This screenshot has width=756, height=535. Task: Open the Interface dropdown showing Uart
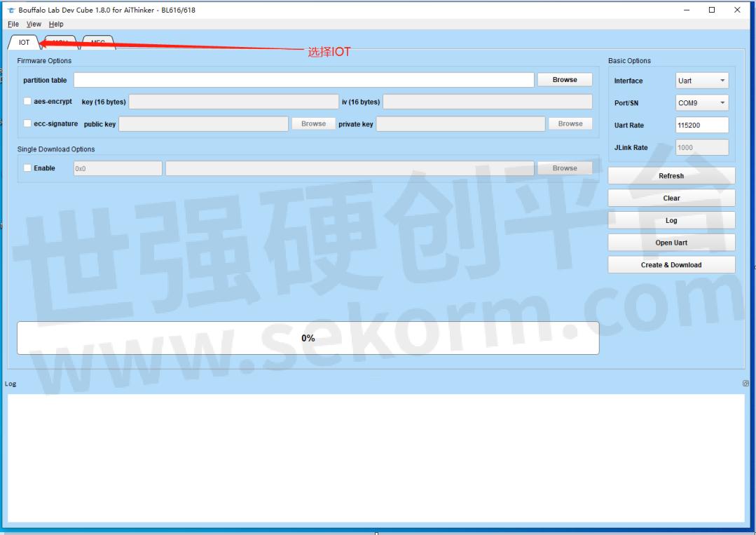(x=701, y=80)
